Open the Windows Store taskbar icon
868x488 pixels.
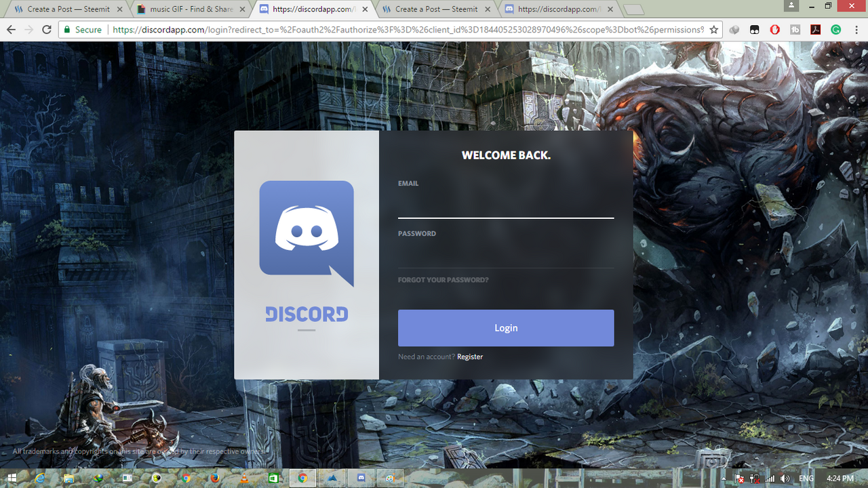click(273, 478)
